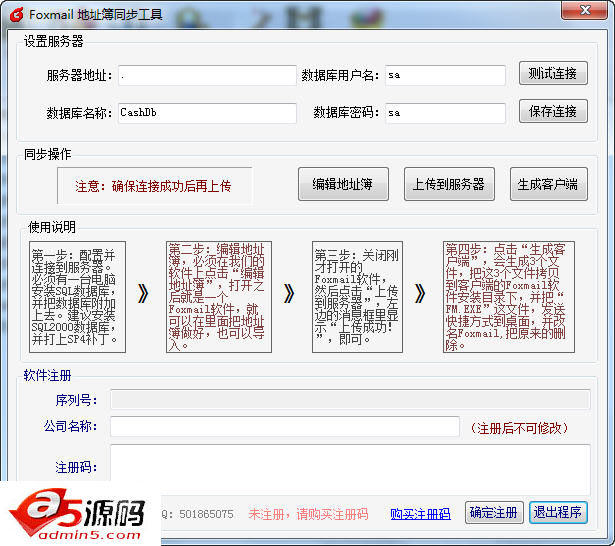Focus the 数据库名称 field with CashDb
This screenshot has height=546, width=615.
(207, 113)
